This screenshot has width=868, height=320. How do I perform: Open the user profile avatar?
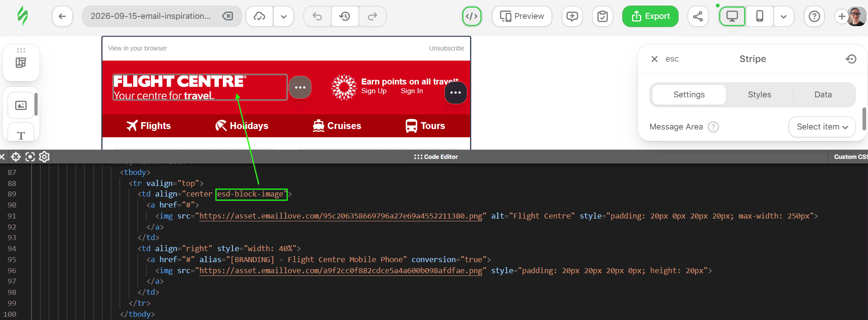[x=857, y=17]
